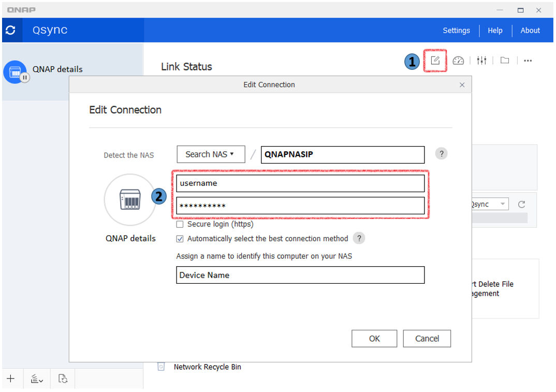Screen dimensions: 556x392
Task: Open the Qsync folder dropdown behind dialog
Action: 490,204
